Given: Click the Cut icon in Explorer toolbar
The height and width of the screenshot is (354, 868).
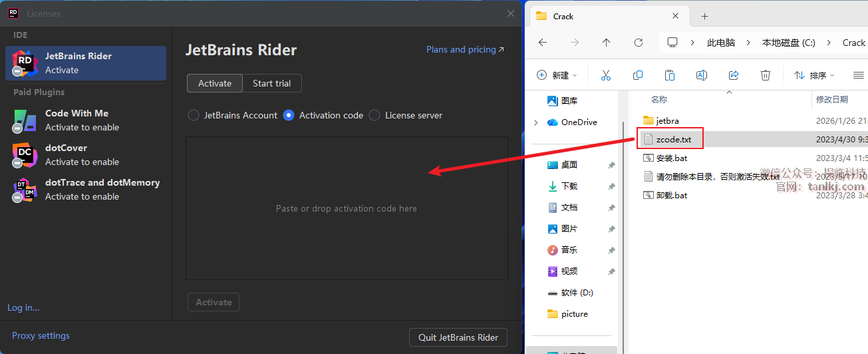Looking at the screenshot, I should tap(605, 75).
